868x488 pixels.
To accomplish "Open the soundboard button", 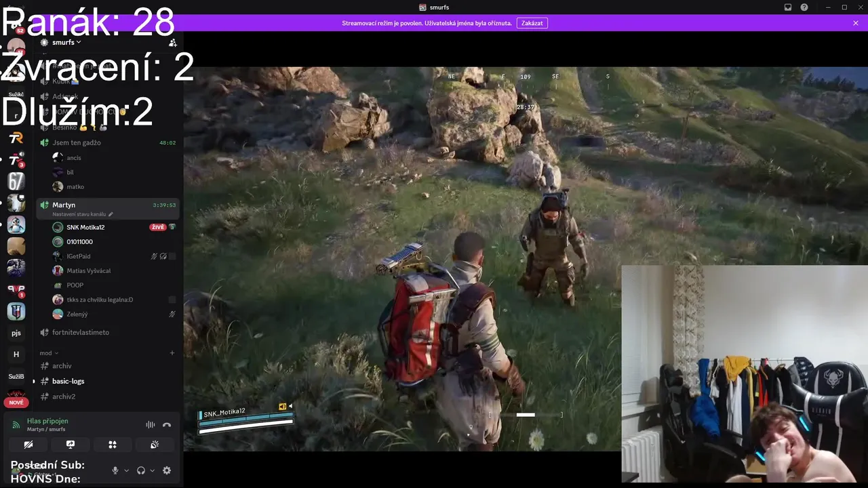I will tap(155, 445).
